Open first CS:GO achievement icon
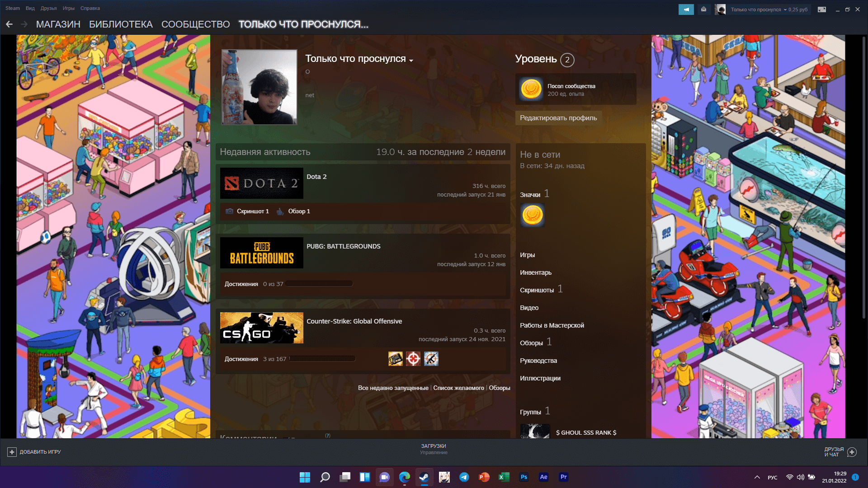Viewport: 868px width, 488px height. (396, 359)
